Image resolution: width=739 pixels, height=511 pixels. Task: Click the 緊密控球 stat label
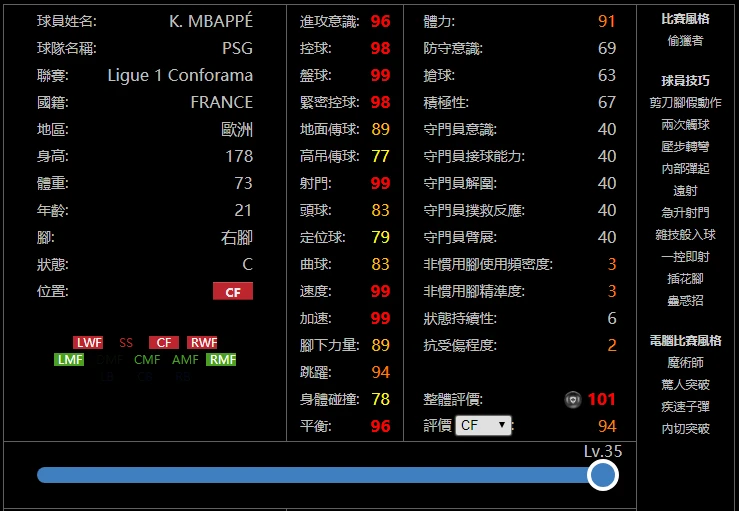[x=329, y=102]
